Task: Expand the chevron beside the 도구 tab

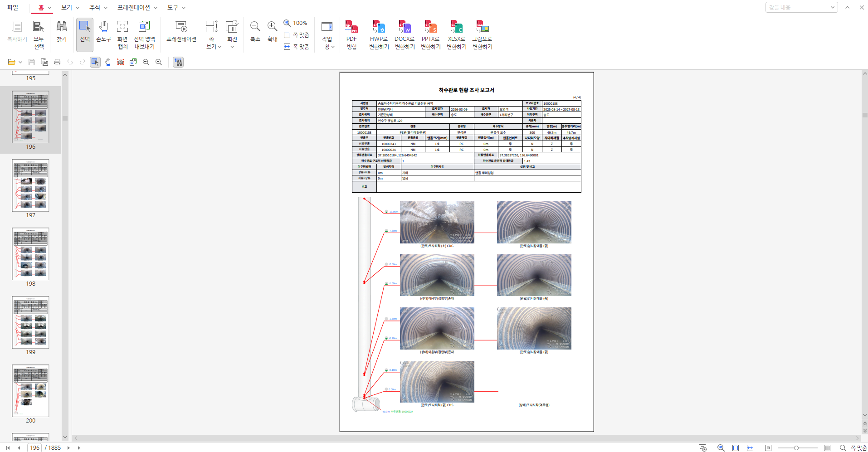Action: 184,8
